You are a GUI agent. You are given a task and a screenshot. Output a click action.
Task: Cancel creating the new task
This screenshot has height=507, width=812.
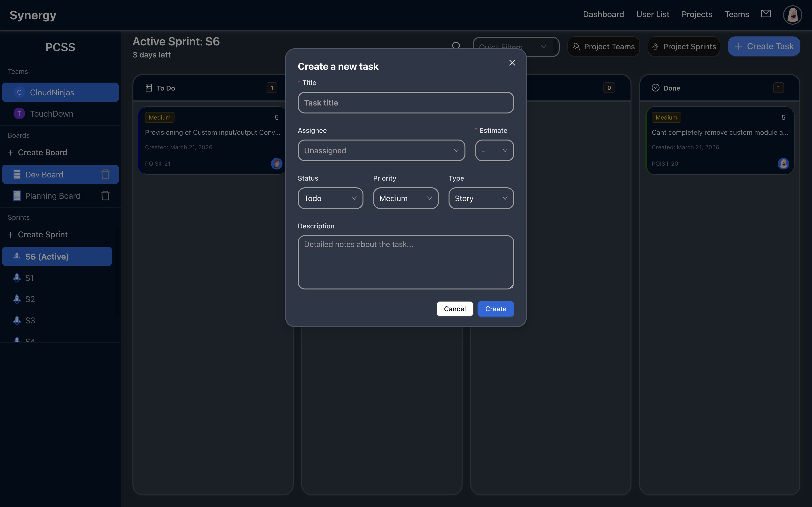pyautogui.click(x=455, y=309)
